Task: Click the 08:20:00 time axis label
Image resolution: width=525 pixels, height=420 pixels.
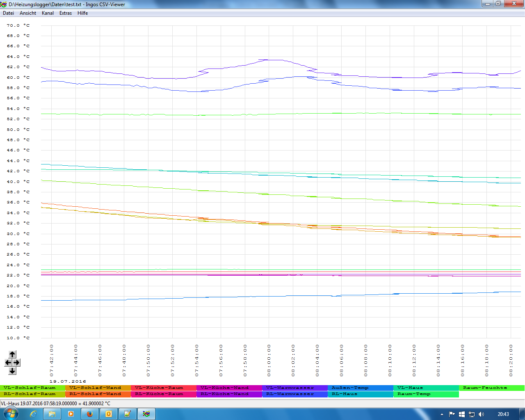Action: pos(511,361)
